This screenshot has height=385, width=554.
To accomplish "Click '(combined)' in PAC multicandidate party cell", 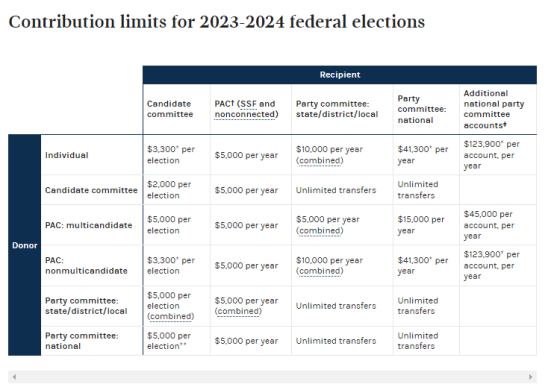I will (x=320, y=231).
